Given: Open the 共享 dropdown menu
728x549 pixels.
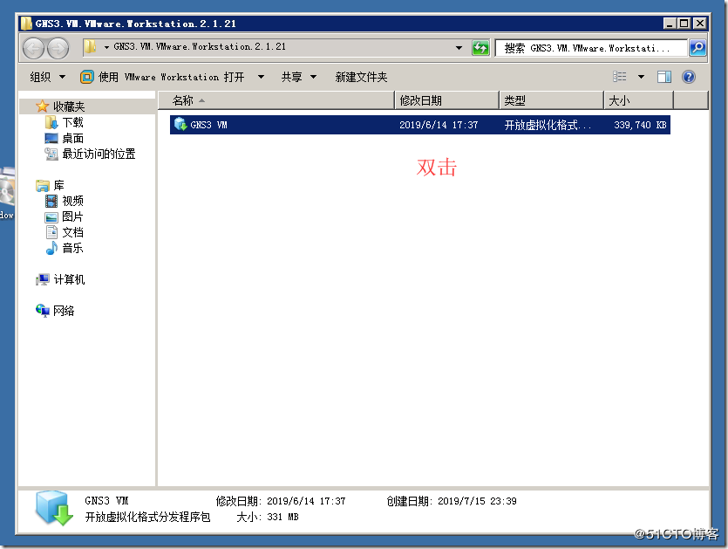Looking at the screenshot, I should [x=299, y=77].
